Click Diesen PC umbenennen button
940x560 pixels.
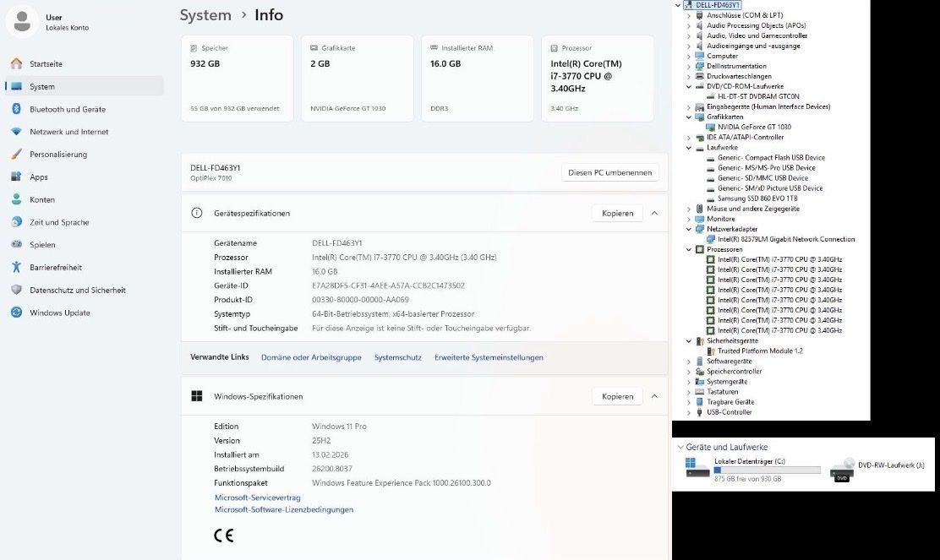click(609, 172)
